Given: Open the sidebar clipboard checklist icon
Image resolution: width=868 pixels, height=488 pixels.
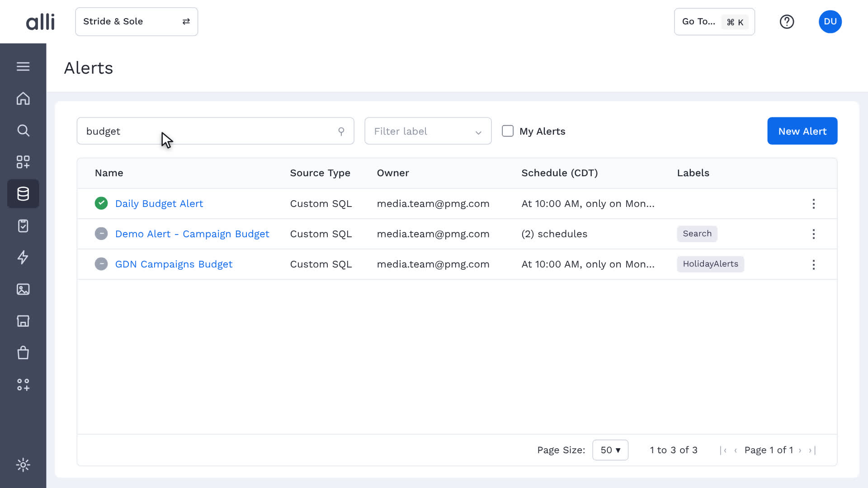Looking at the screenshot, I should click(23, 226).
